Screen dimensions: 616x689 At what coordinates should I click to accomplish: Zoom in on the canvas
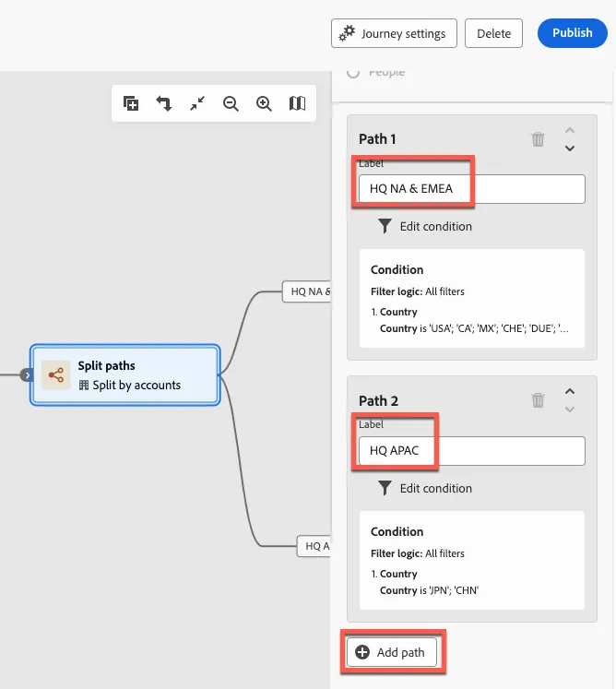264,103
